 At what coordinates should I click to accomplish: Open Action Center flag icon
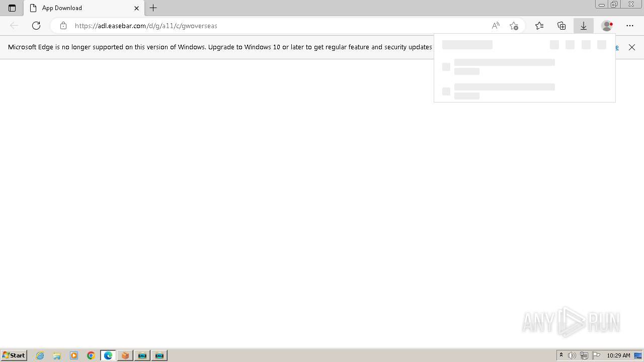(596, 355)
